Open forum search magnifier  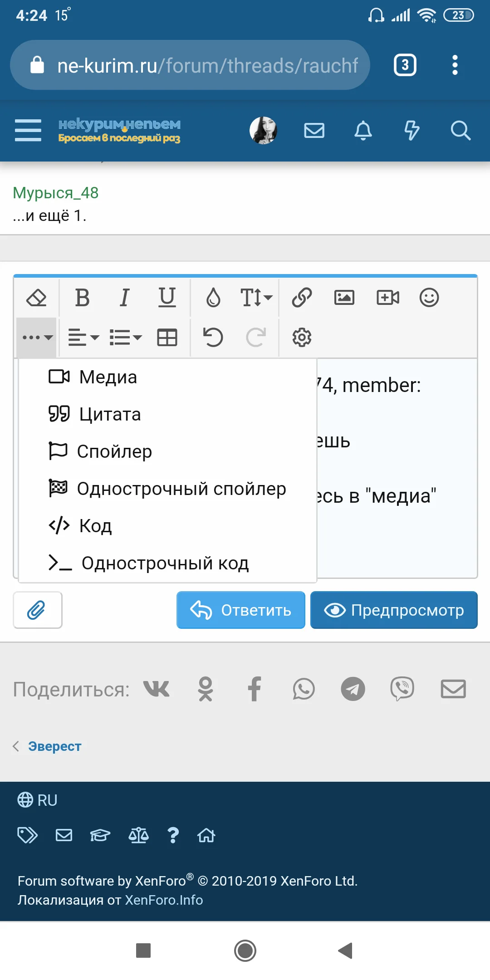tap(461, 131)
